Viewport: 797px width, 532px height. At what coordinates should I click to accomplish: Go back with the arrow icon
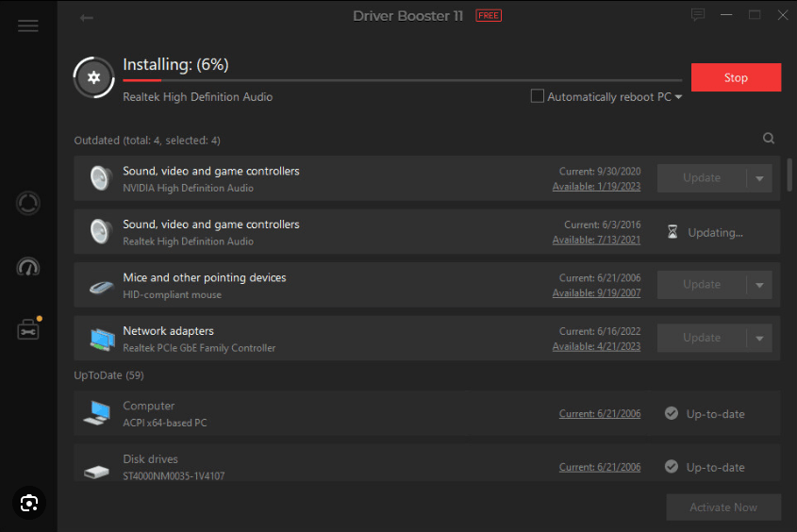87,18
